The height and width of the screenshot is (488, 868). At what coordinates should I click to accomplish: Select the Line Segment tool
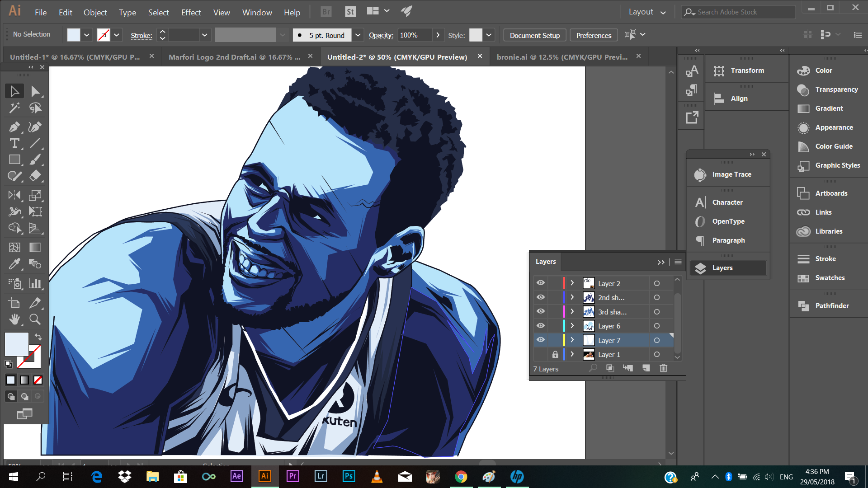coord(35,143)
